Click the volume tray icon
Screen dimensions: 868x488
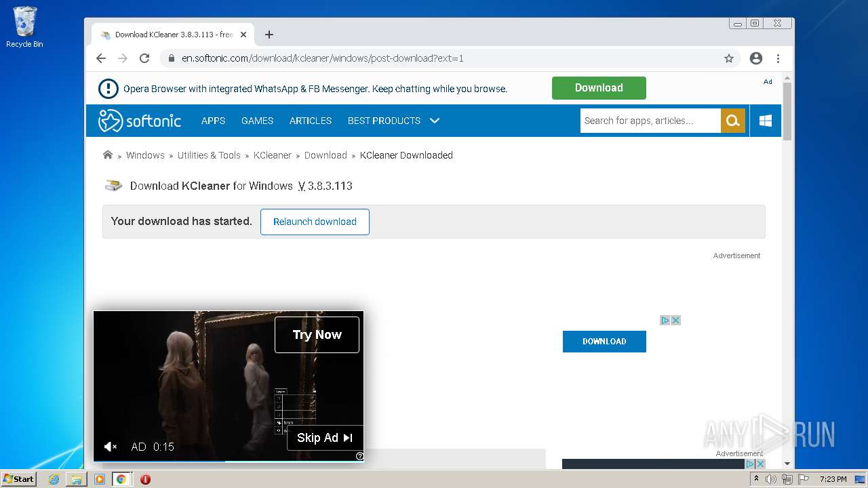[771, 479]
